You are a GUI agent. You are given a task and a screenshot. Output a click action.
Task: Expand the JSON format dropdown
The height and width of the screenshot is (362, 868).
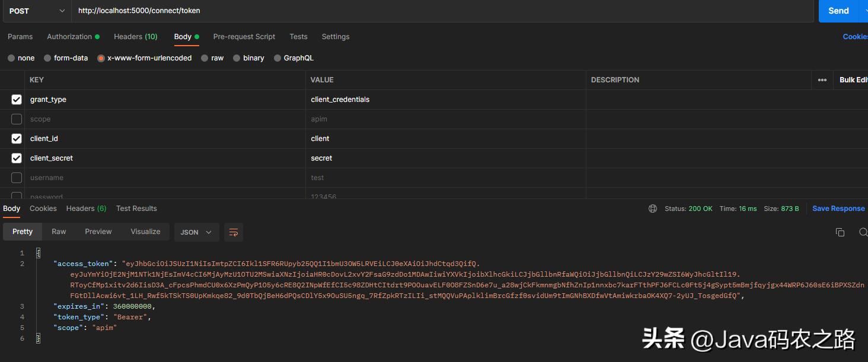[x=196, y=232]
